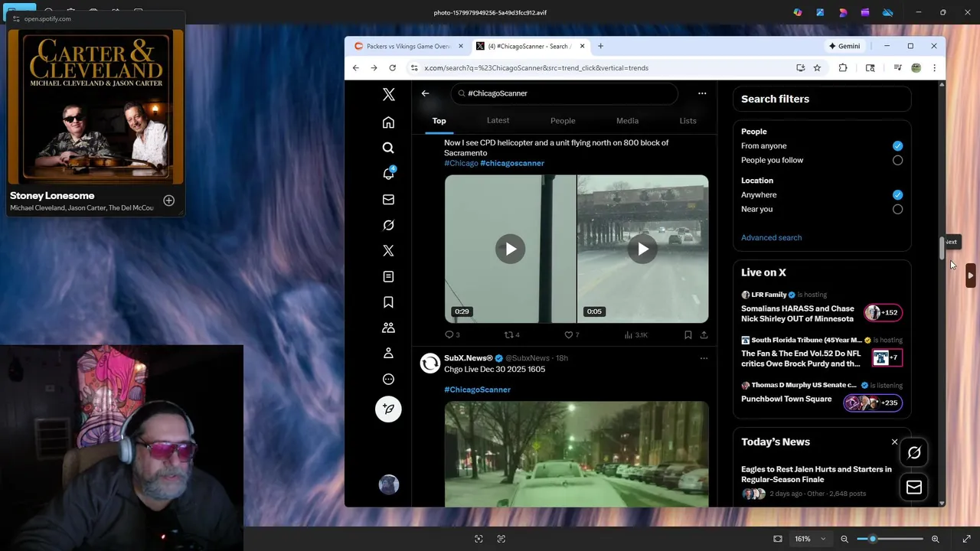Open the floating Messages button
This screenshot has height=551, width=980.
(x=914, y=487)
